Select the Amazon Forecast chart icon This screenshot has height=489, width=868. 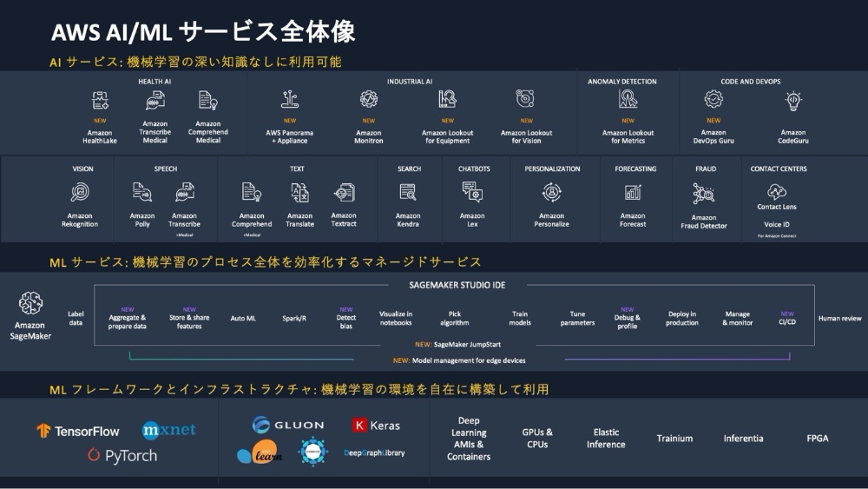click(633, 192)
